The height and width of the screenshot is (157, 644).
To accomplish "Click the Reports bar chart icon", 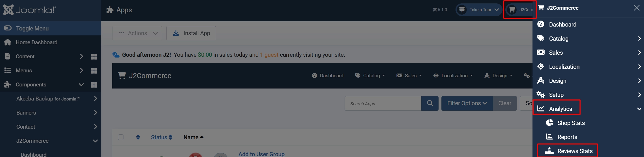I will (549, 137).
